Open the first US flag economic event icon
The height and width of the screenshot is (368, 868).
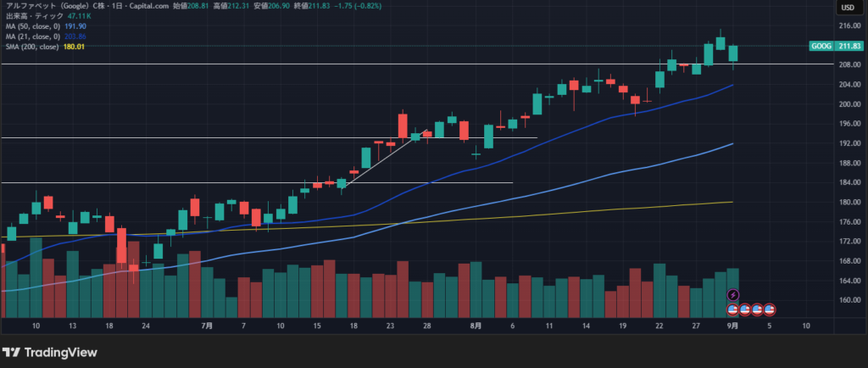[732, 309]
